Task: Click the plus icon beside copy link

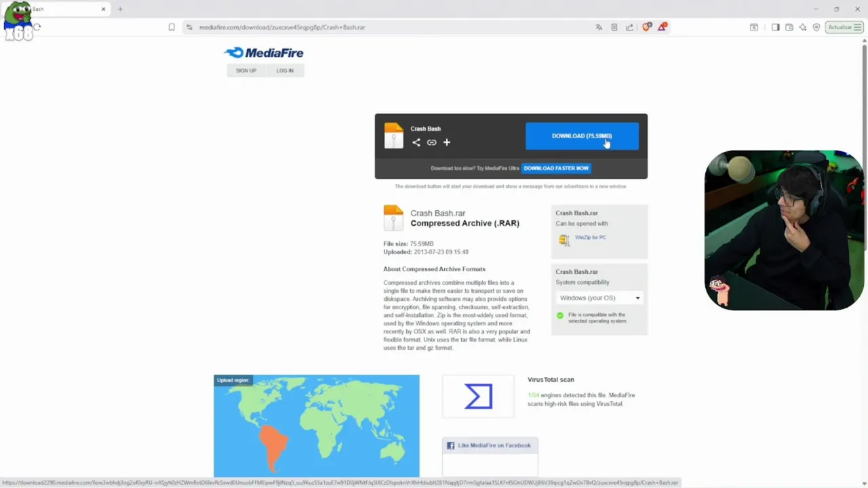Action: (447, 142)
